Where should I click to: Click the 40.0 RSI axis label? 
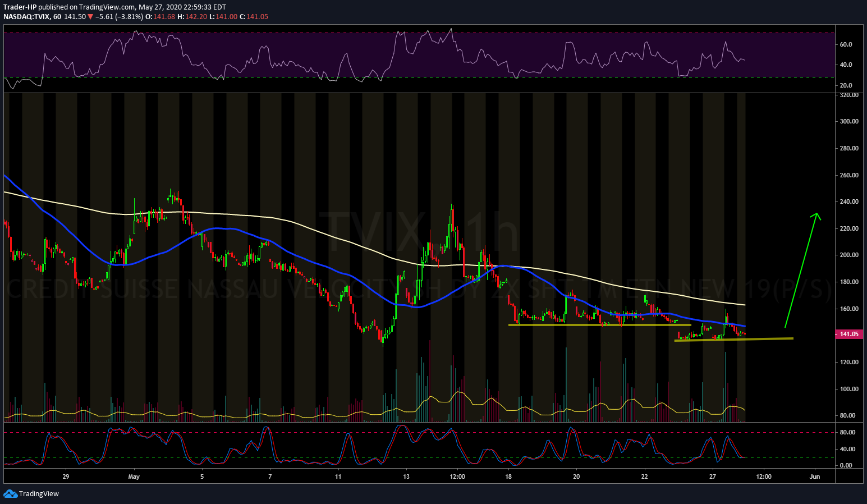(x=846, y=65)
